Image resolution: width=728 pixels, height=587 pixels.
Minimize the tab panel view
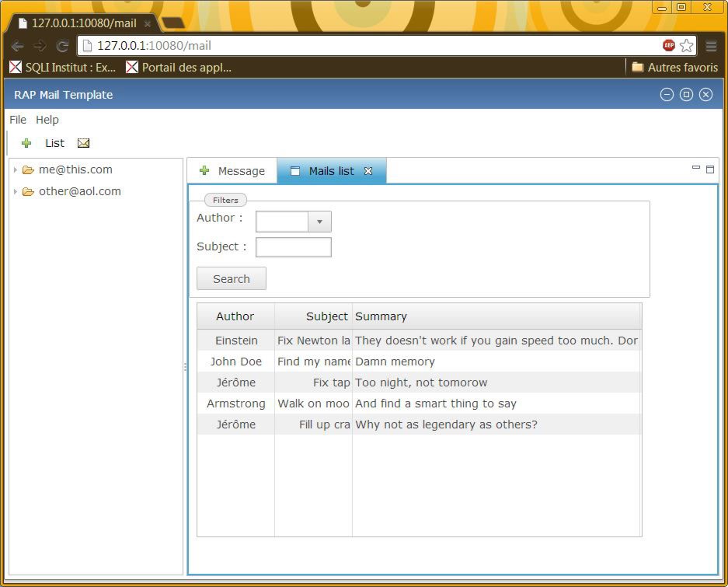(696, 168)
